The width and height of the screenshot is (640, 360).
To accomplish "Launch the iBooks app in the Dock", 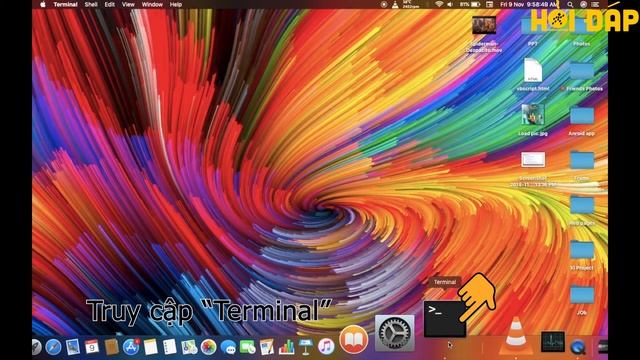I will 353,340.
